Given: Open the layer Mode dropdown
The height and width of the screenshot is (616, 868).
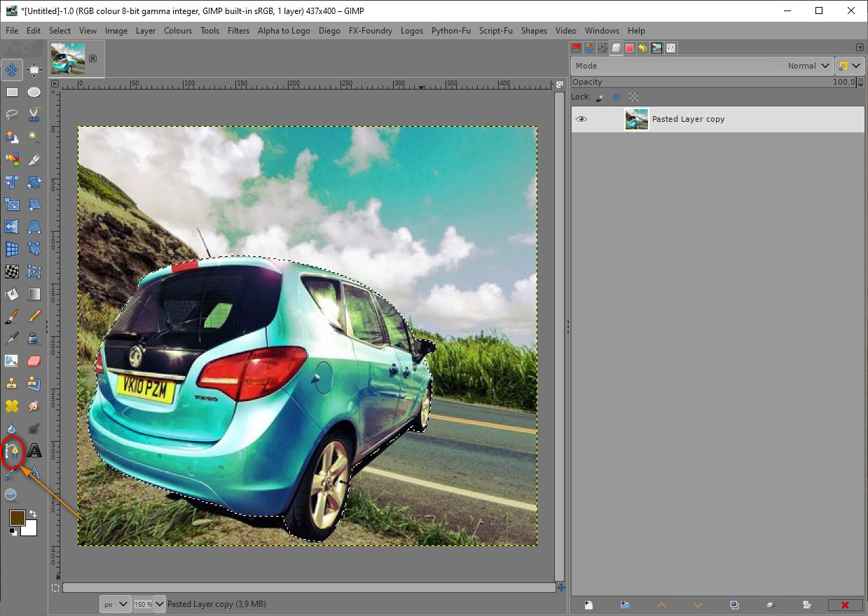Looking at the screenshot, I should [702, 66].
